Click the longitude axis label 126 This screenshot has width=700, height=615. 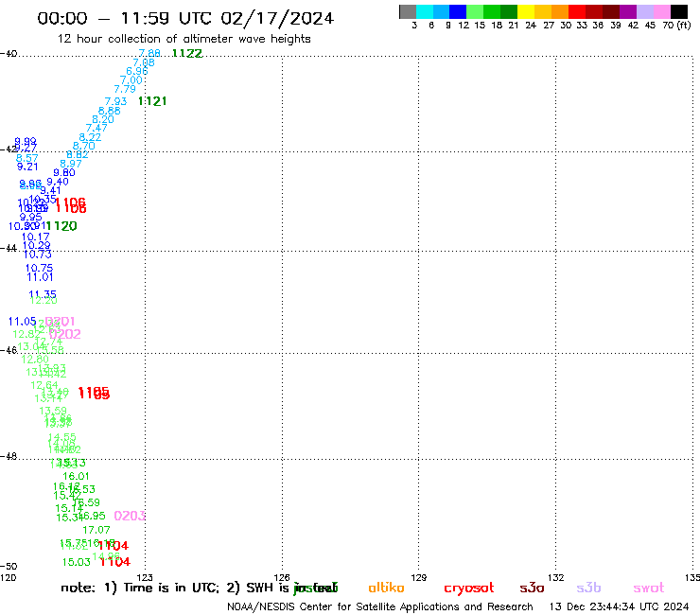click(282, 577)
